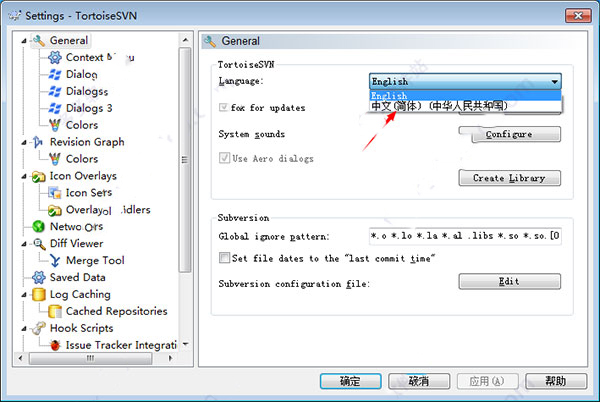
Task: Enable set file dates to last commit time
Action: pyautogui.click(x=224, y=257)
